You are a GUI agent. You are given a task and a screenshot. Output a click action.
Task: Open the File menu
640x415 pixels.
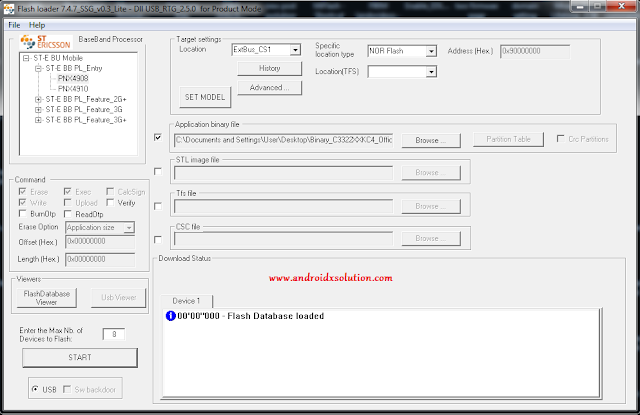[x=14, y=25]
